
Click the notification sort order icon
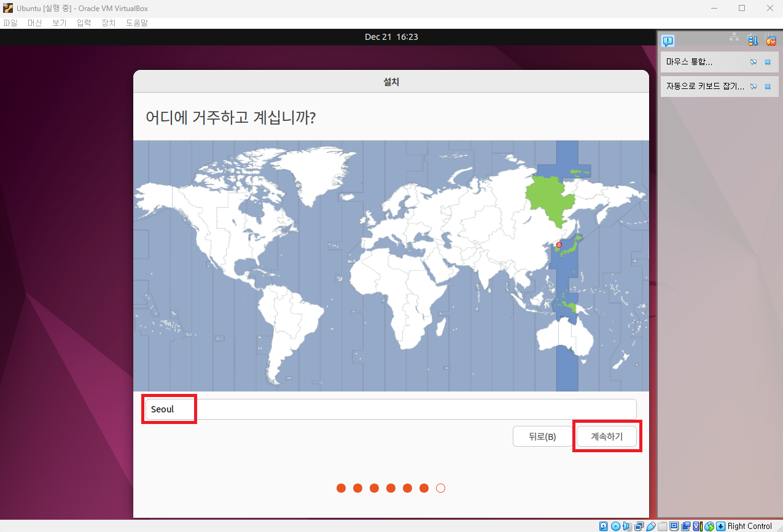pyautogui.click(x=752, y=40)
